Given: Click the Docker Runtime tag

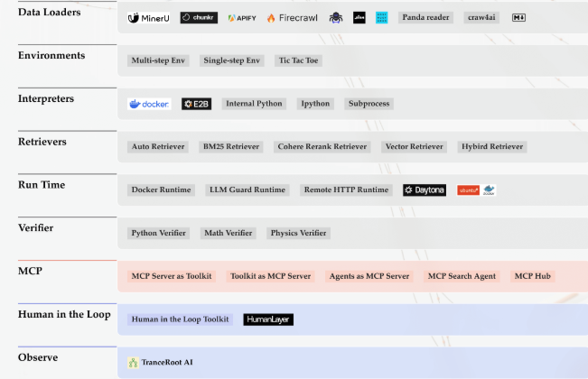Looking at the screenshot, I should (162, 189).
